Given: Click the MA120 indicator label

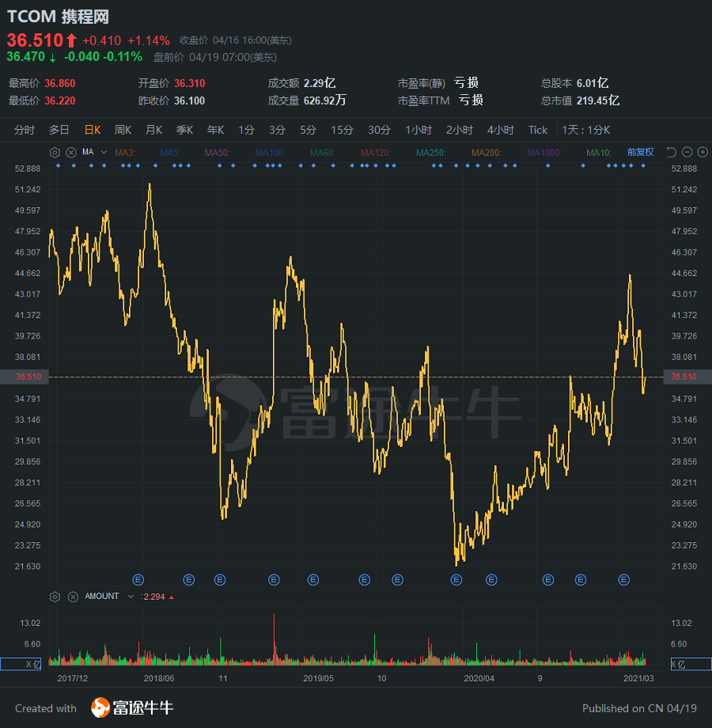Looking at the screenshot, I should (x=376, y=152).
